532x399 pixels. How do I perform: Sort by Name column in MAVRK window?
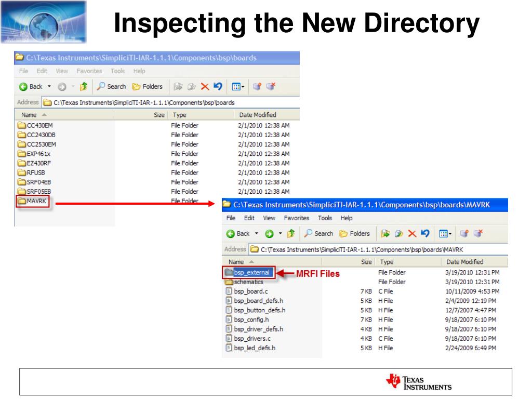click(x=272, y=262)
